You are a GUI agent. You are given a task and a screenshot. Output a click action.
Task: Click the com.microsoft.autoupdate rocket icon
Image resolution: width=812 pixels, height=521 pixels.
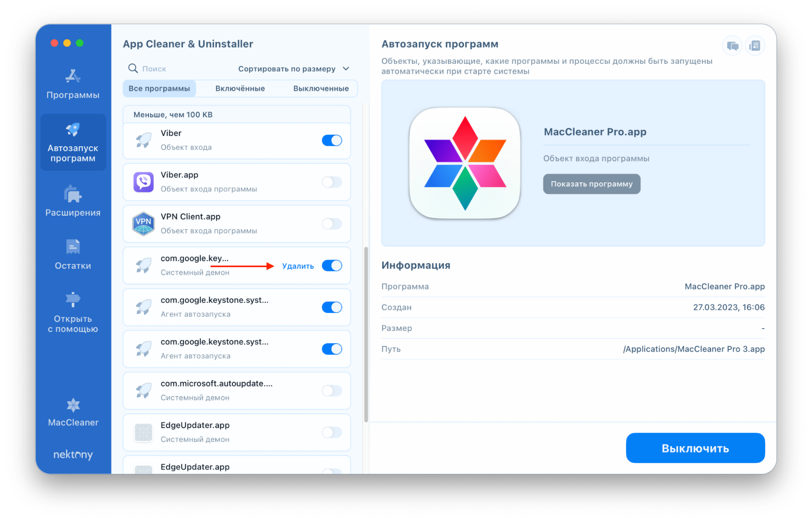tap(143, 391)
